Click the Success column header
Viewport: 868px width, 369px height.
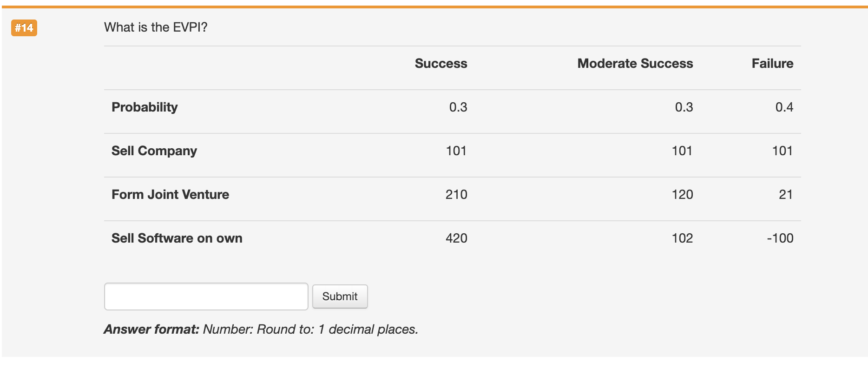pyautogui.click(x=441, y=64)
